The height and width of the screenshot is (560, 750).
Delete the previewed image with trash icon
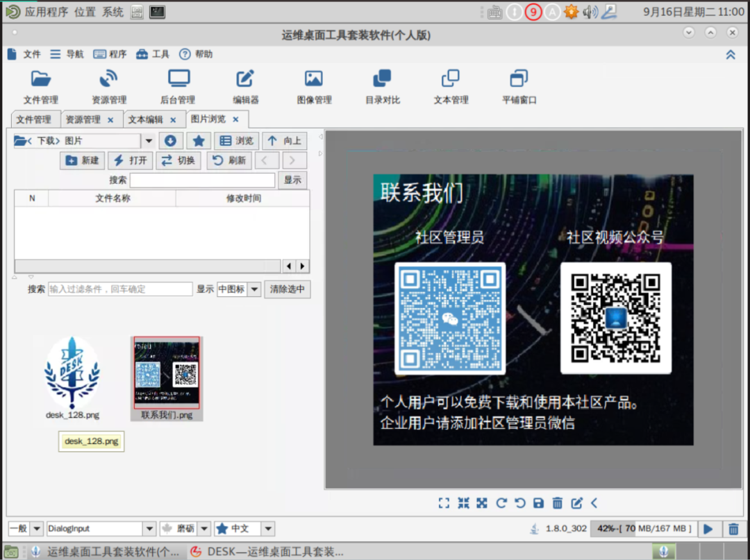pyautogui.click(x=557, y=503)
